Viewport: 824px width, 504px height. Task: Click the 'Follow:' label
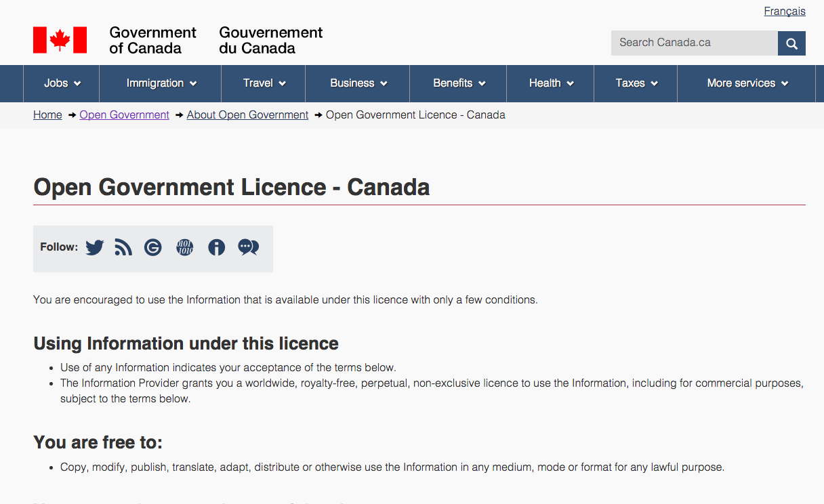[59, 247]
